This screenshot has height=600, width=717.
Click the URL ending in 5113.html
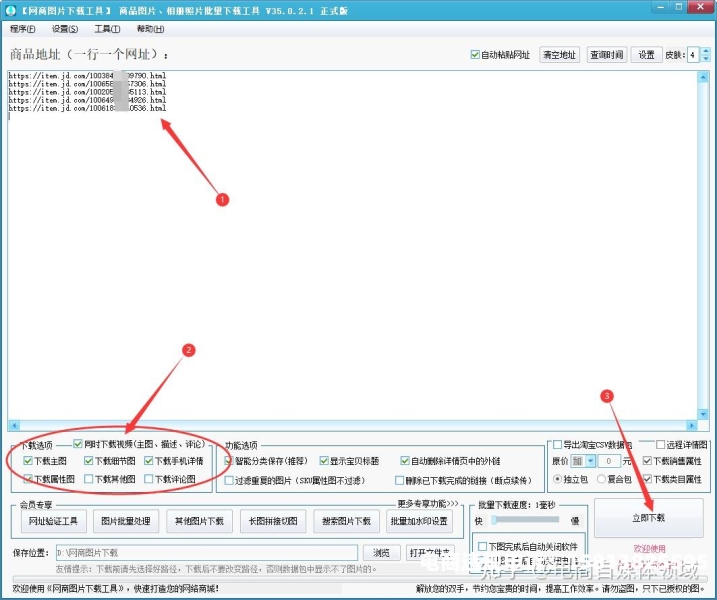(x=87, y=92)
